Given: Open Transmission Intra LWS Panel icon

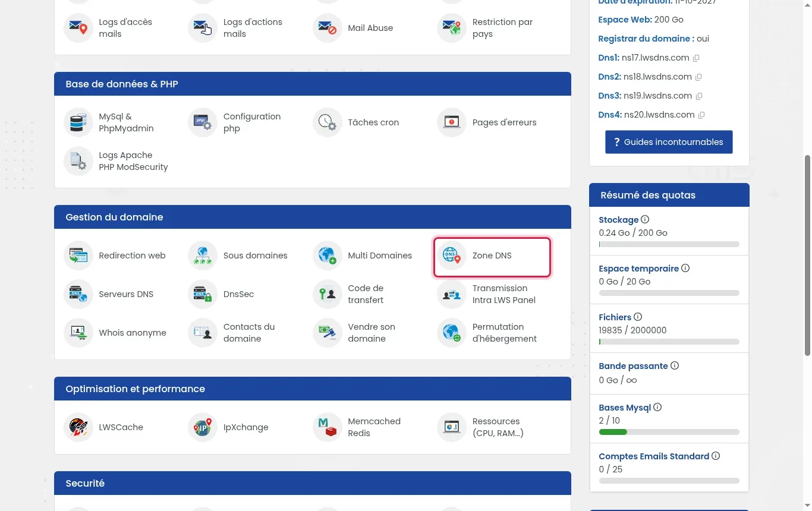Looking at the screenshot, I should click(x=452, y=294).
